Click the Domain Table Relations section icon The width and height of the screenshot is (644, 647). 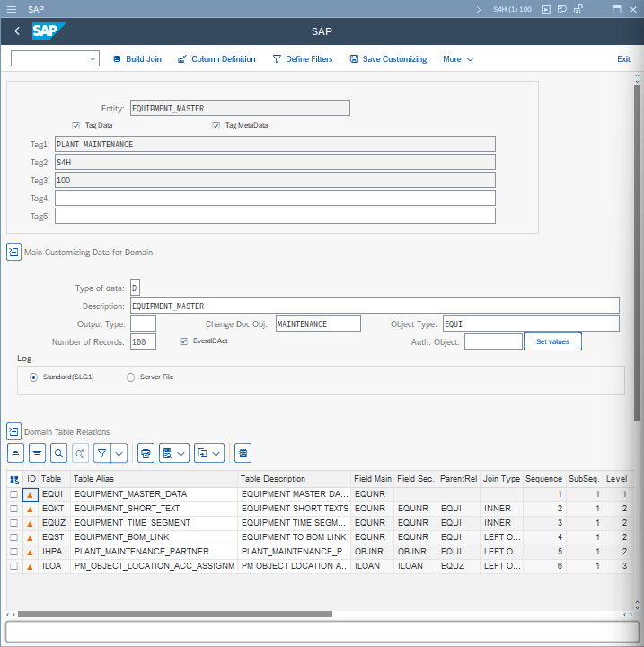click(13, 432)
